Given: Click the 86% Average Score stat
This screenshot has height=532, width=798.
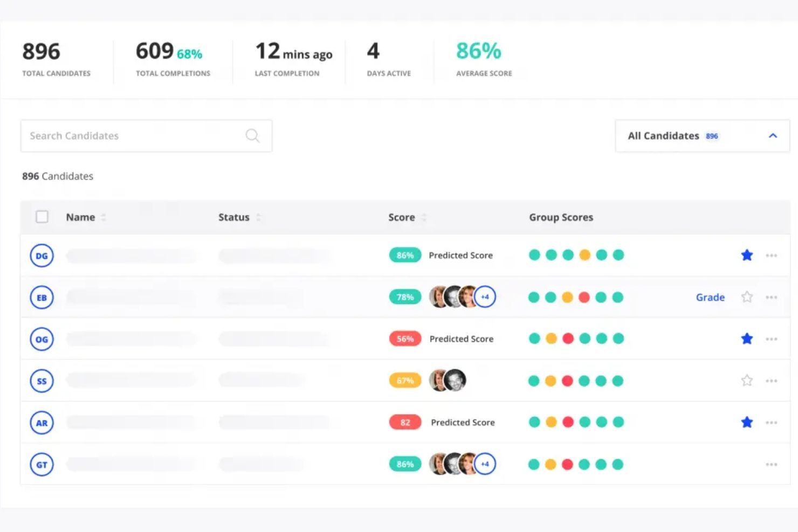Looking at the screenshot, I should [x=478, y=51].
